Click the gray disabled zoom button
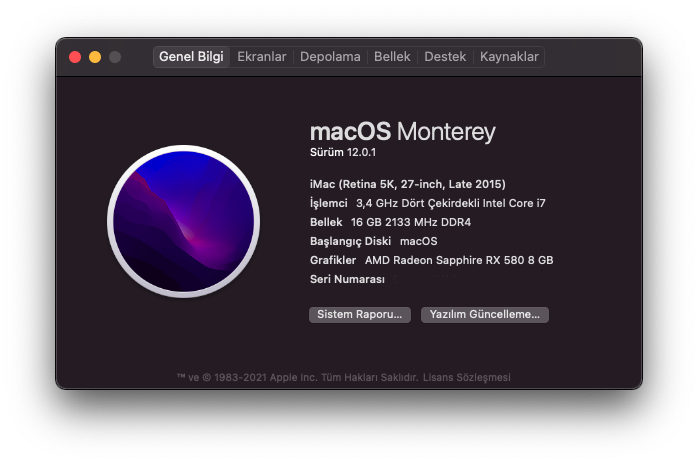 tap(115, 58)
